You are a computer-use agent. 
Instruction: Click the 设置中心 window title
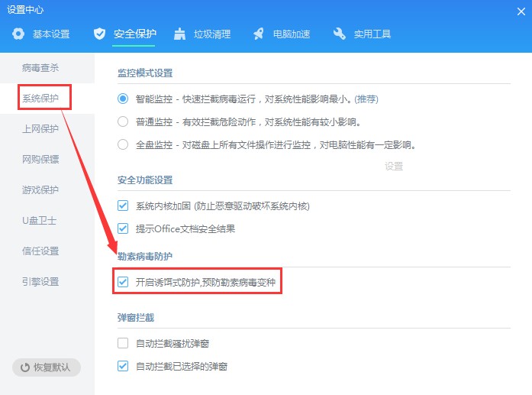pos(25,9)
